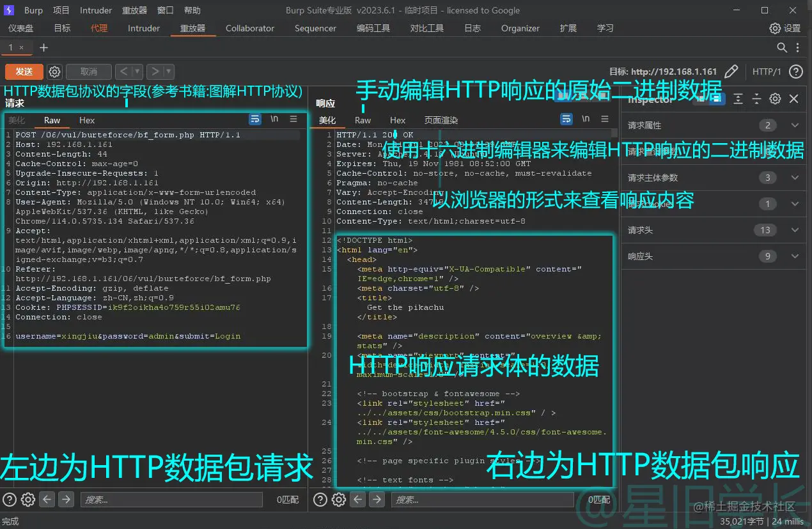Switch to the Organizer tab
This screenshot has width=812, height=529.
520,28
